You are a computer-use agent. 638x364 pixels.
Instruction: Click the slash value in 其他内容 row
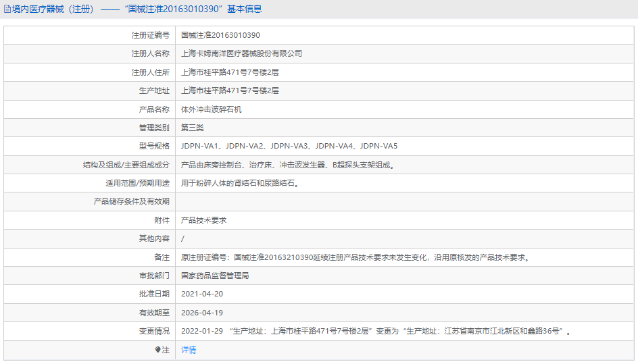coord(182,239)
